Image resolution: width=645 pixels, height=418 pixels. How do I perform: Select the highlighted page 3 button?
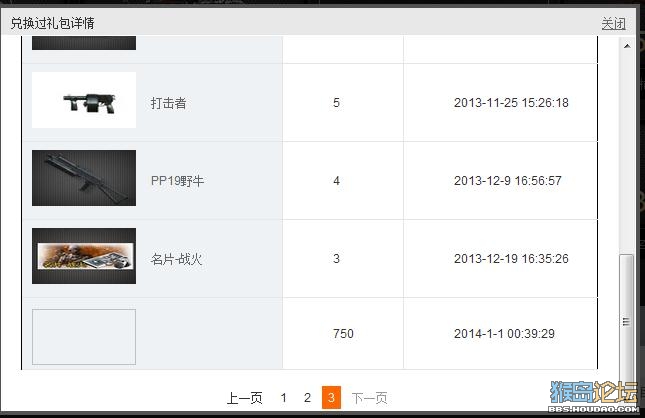(331, 397)
